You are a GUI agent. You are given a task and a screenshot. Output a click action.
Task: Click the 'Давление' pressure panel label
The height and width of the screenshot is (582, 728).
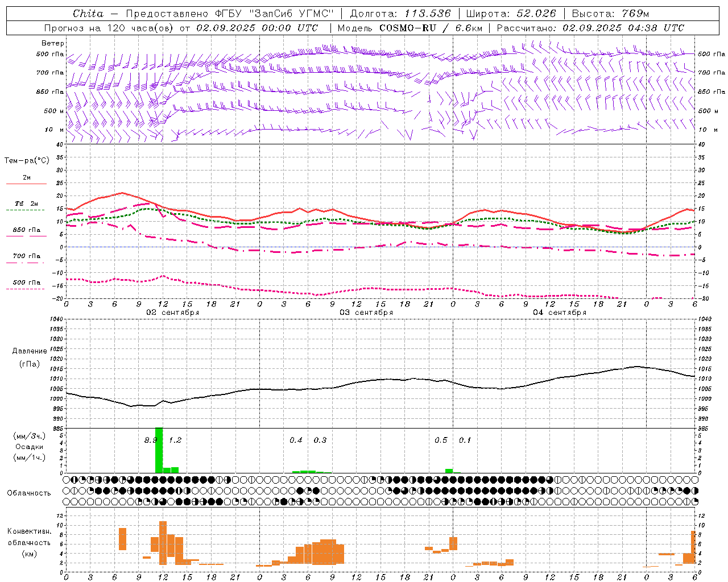point(30,351)
